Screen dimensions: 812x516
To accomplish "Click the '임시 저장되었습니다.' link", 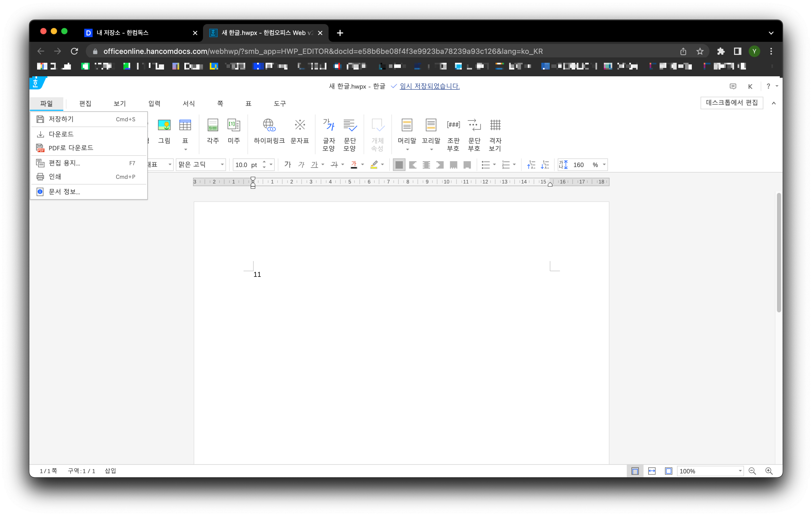I will click(x=429, y=86).
